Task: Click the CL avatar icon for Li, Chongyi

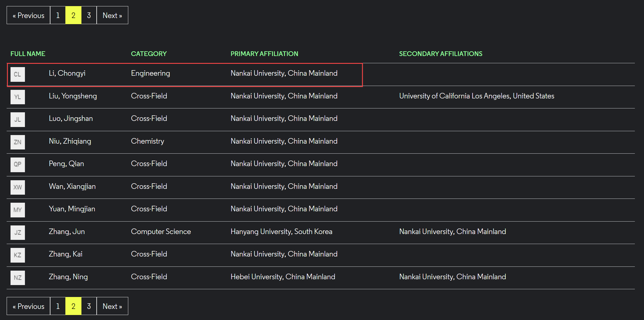Action: pyautogui.click(x=17, y=74)
